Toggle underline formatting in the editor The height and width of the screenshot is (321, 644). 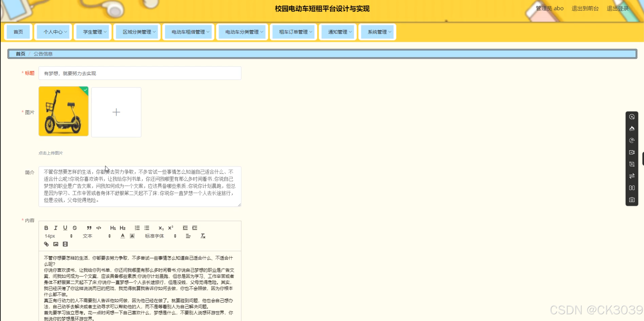pos(65,228)
